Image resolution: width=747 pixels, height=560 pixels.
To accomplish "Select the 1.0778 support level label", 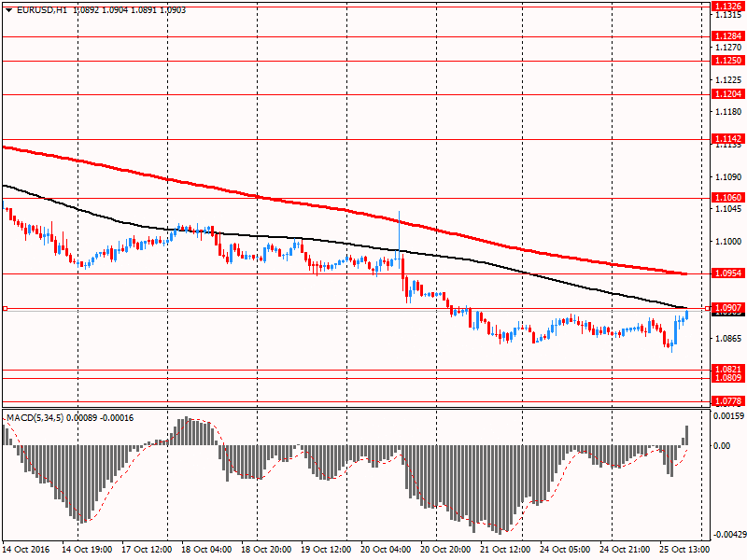I will (x=728, y=401).
